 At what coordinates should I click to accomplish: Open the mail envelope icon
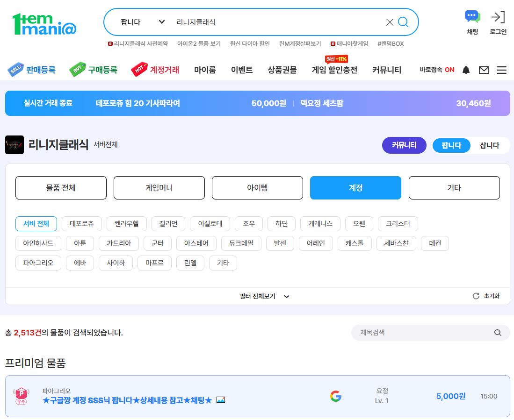tap(484, 70)
